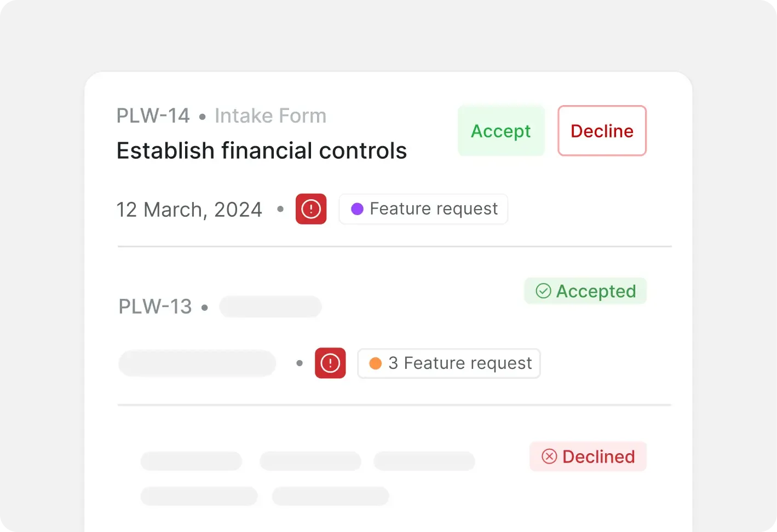Click the crossed circle icon in Declined badge
Screen dimensions: 777x532
[x=549, y=456]
